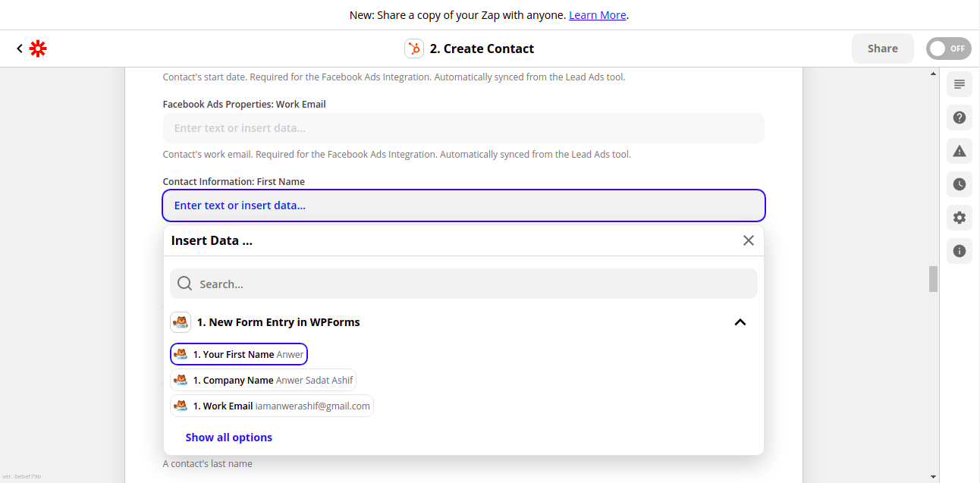The height and width of the screenshot is (483, 980).
Task: Close the Insert Data panel
Action: 749,240
